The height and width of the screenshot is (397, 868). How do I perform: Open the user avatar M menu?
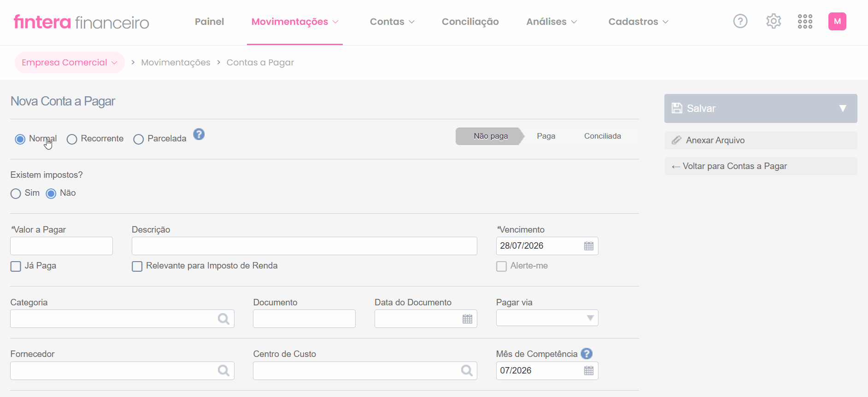click(837, 21)
